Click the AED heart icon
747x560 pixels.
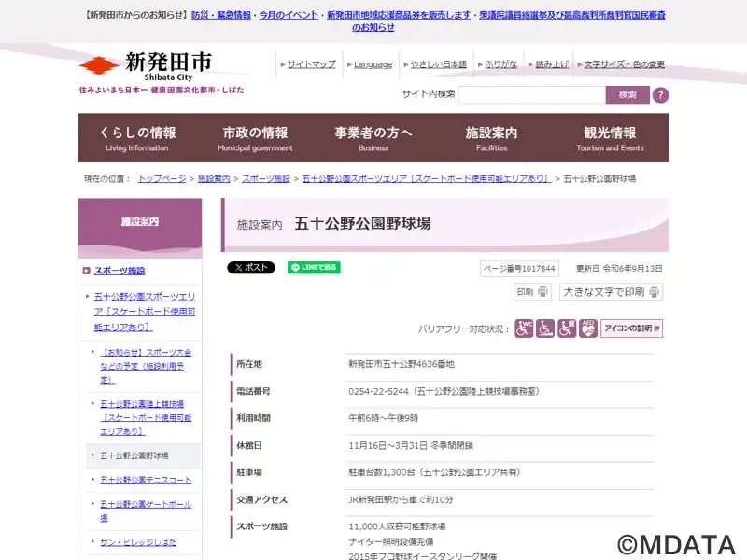pos(587,329)
